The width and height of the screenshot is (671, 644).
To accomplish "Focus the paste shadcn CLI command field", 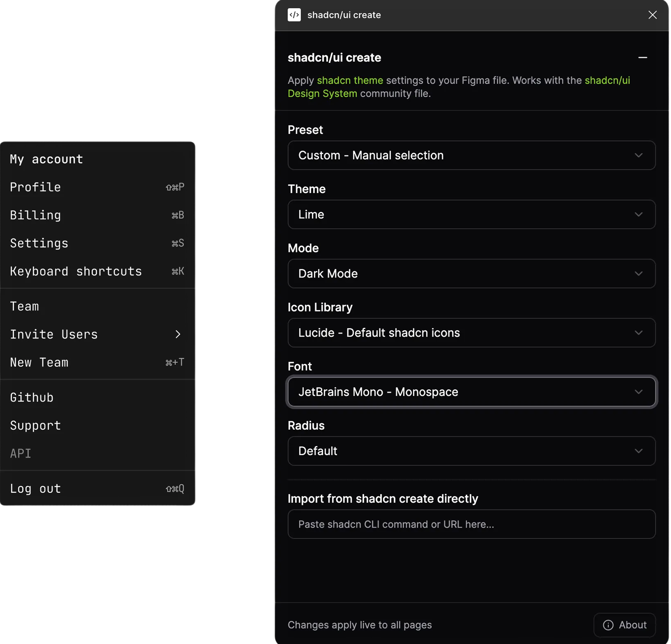I will click(471, 524).
